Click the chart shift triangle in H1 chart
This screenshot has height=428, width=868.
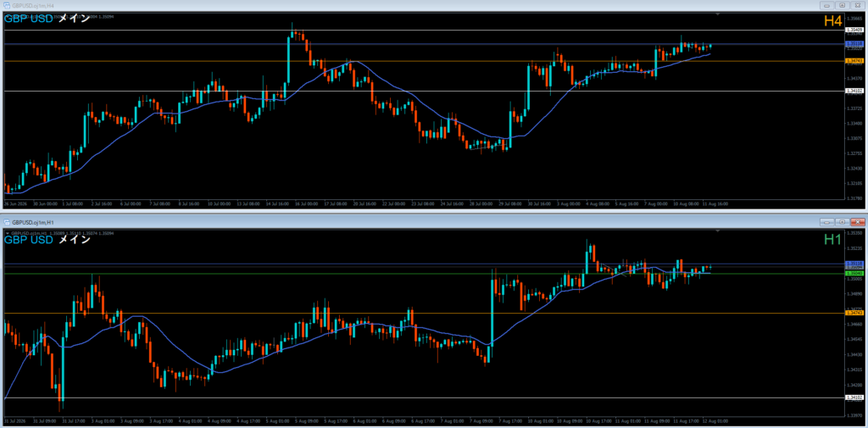point(717,231)
